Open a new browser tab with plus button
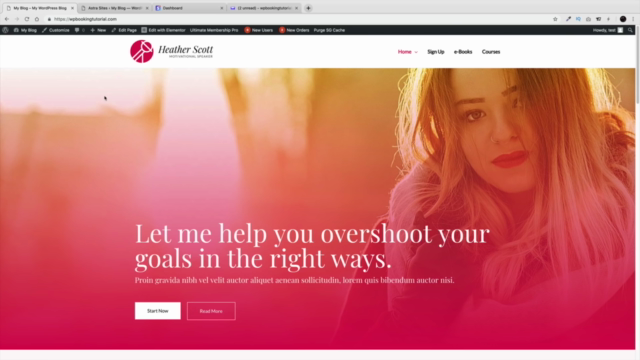Viewport: 640px width, 360px height. click(308, 8)
